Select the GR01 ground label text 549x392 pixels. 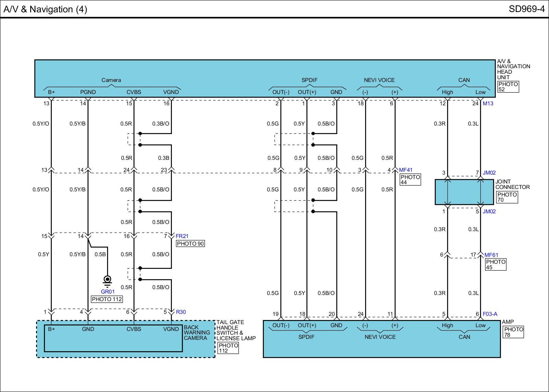pos(107,292)
